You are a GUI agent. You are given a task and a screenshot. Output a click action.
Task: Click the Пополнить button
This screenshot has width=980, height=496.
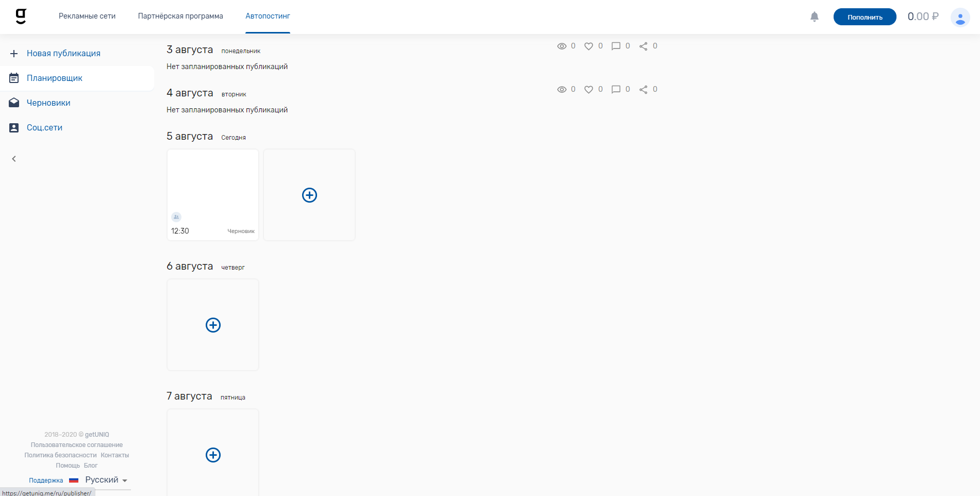pos(865,17)
